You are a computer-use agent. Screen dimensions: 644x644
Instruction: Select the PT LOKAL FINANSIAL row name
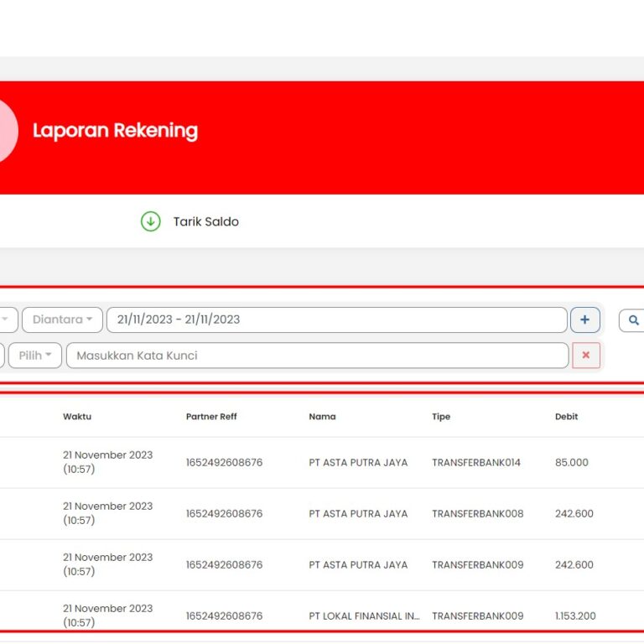[364, 615]
